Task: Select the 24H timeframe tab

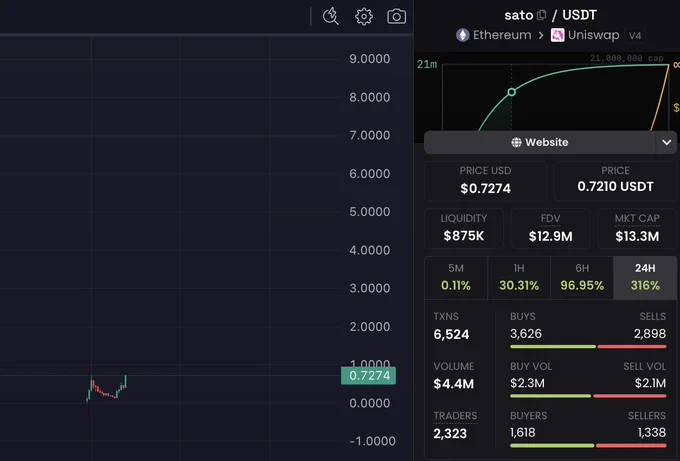Action: click(x=645, y=278)
